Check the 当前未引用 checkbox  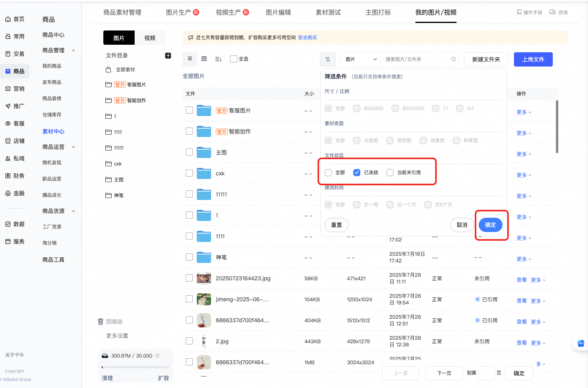point(390,173)
